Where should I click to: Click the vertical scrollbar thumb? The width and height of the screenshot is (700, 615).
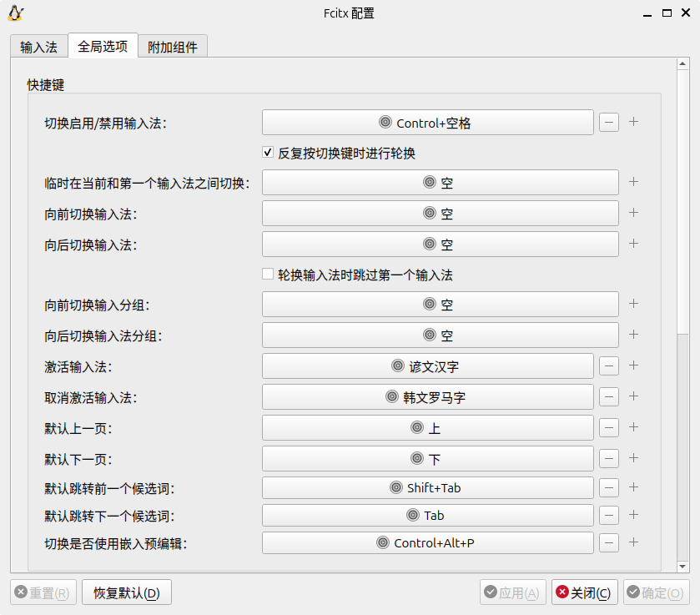point(682,202)
